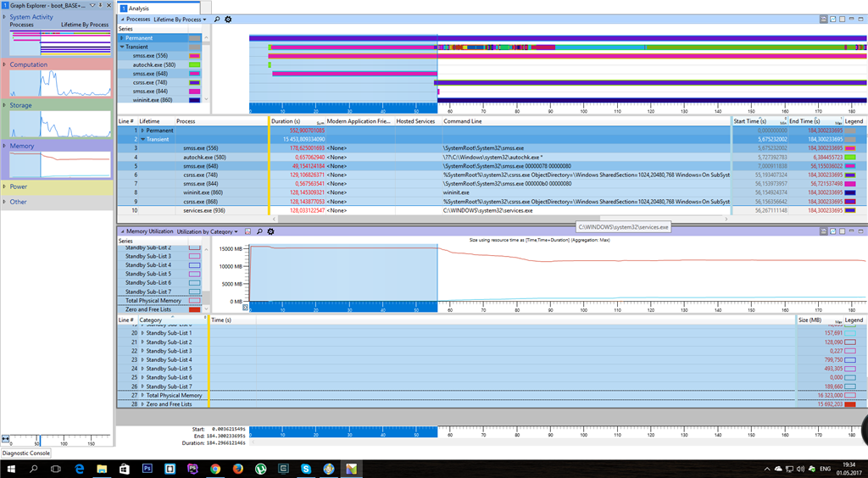Click the Memory thumbnail graph in Graph Explorer
This screenshot has width=868, height=478.
pyautogui.click(x=60, y=164)
